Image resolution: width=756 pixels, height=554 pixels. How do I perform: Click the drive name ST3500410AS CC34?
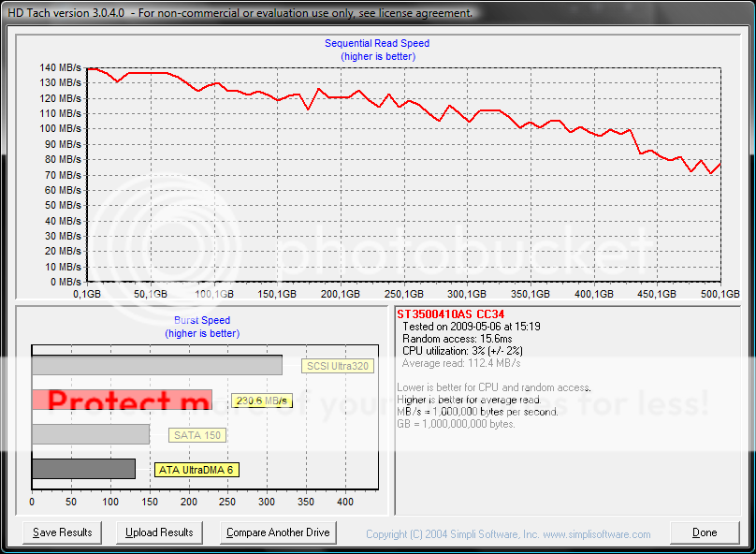(450, 314)
